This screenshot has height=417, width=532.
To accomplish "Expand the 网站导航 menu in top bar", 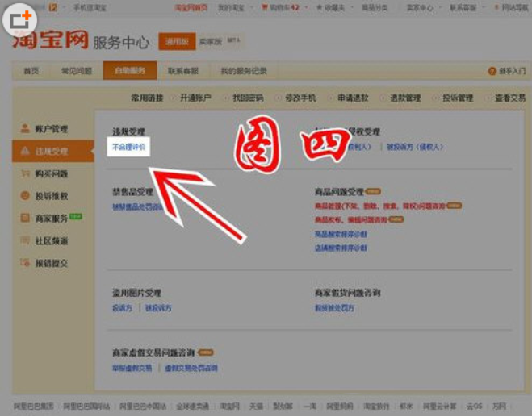I will [x=515, y=7].
